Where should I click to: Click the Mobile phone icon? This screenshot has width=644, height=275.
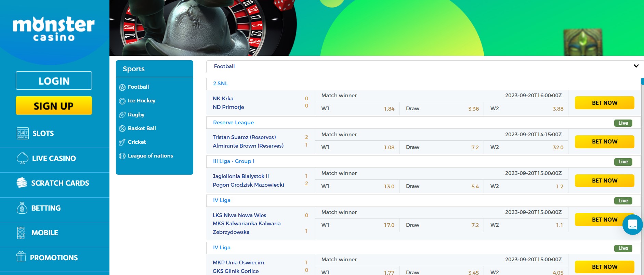21,233
